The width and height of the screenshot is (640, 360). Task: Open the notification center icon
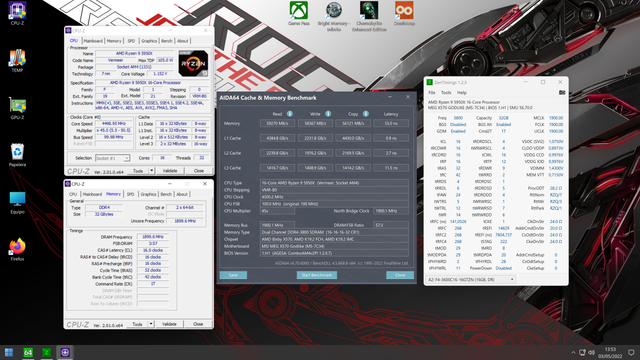point(631,352)
